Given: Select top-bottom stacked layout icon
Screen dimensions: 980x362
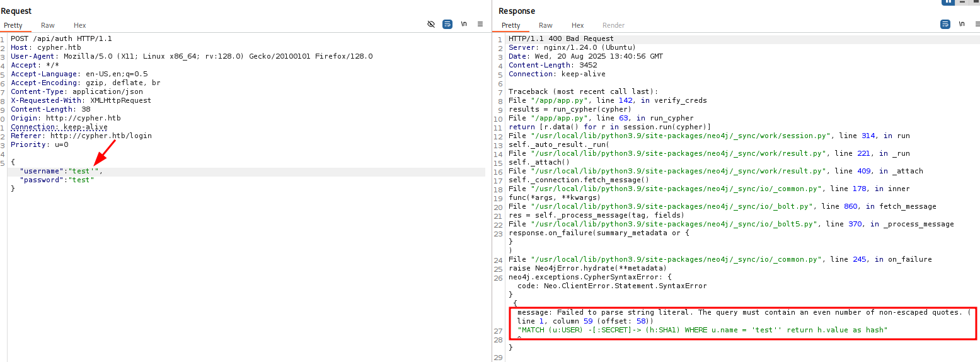Looking at the screenshot, I should pos(961,2).
